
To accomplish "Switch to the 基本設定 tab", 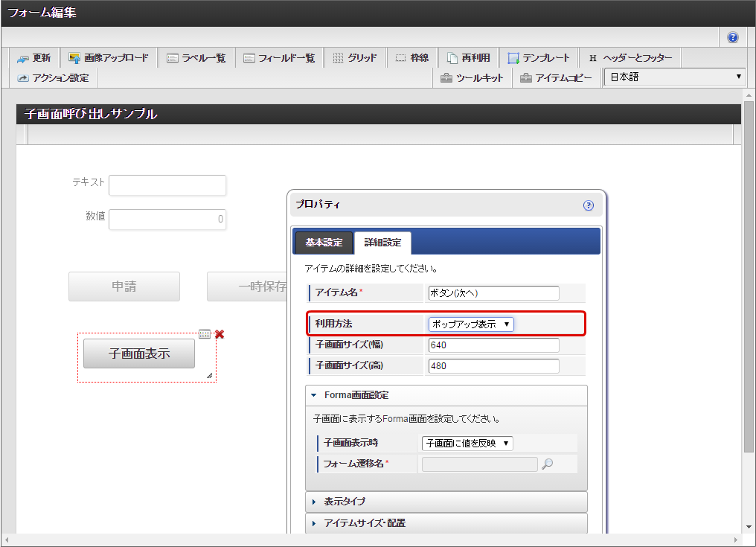I will tap(324, 243).
